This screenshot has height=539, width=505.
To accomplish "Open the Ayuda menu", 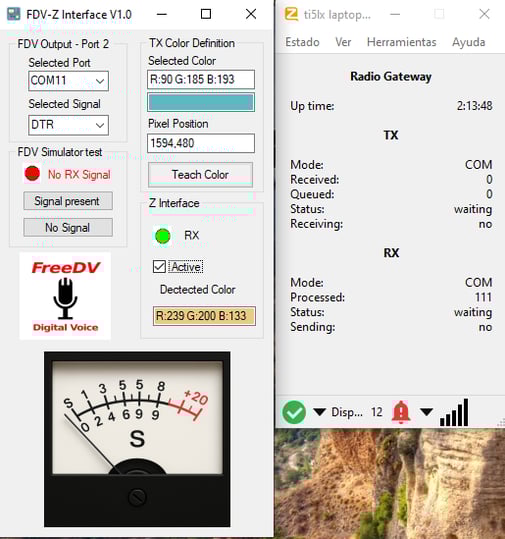I will pos(469,42).
